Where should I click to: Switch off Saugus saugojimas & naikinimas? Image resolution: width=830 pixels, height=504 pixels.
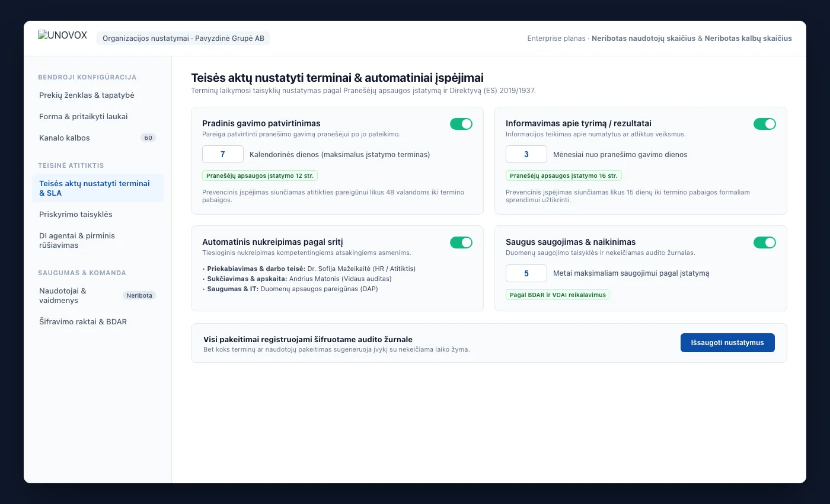pyautogui.click(x=765, y=243)
